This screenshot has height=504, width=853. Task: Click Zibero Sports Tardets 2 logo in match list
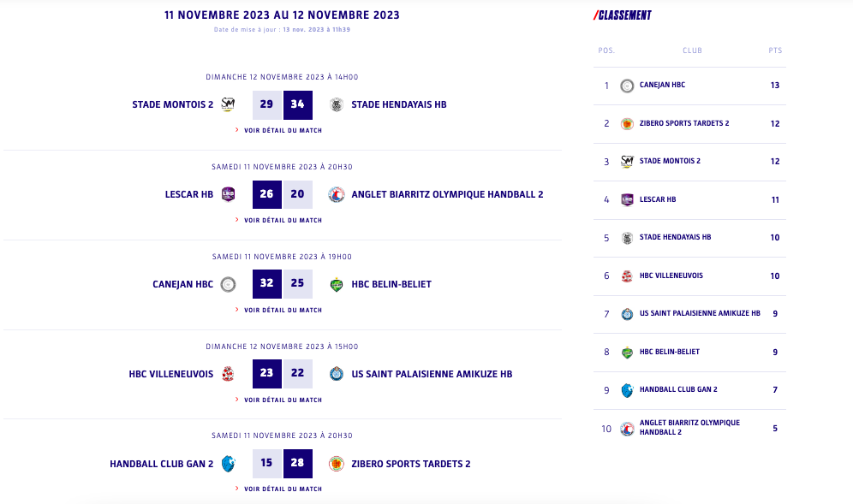coord(337,464)
